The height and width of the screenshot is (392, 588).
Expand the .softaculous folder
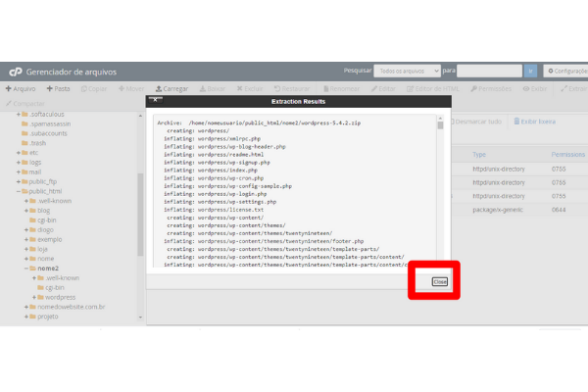point(19,114)
